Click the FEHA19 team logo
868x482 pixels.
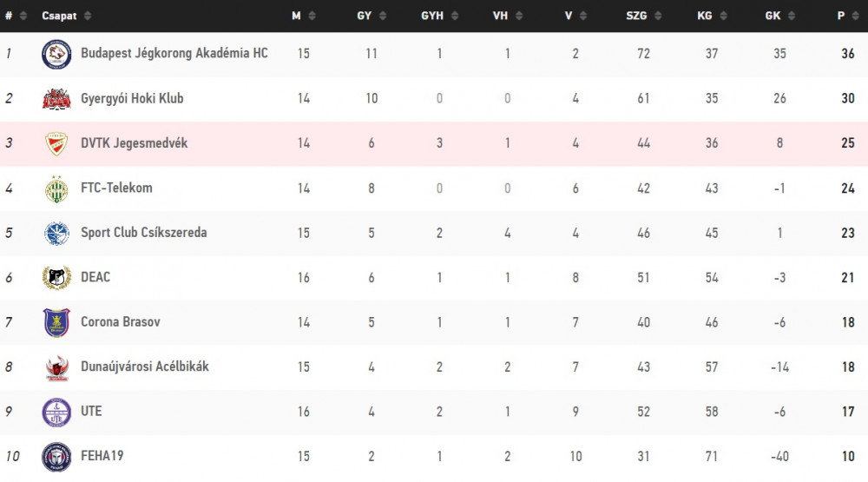56,457
